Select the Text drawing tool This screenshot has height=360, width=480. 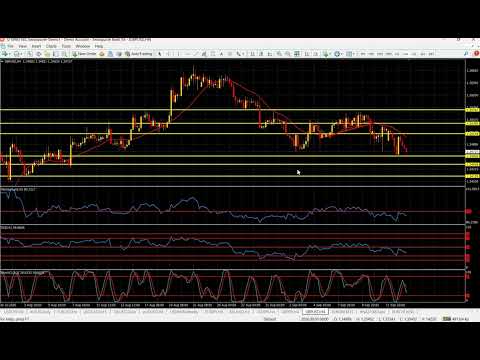(221, 54)
